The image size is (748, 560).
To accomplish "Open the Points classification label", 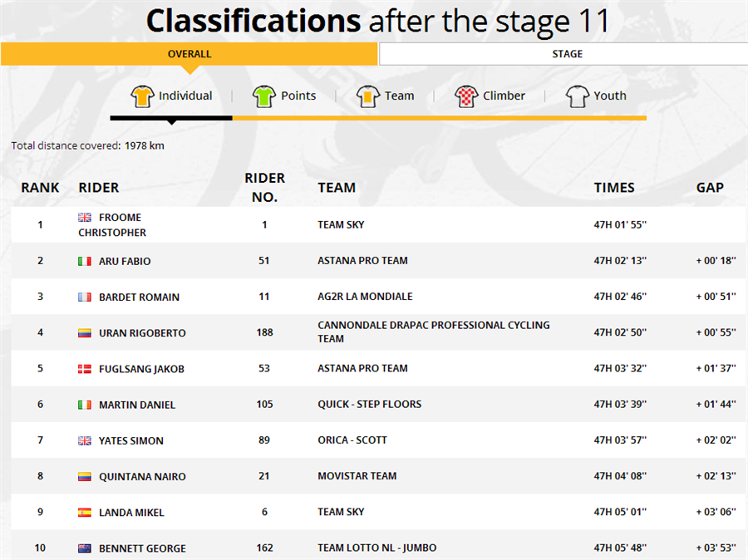I will (x=298, y=96).
